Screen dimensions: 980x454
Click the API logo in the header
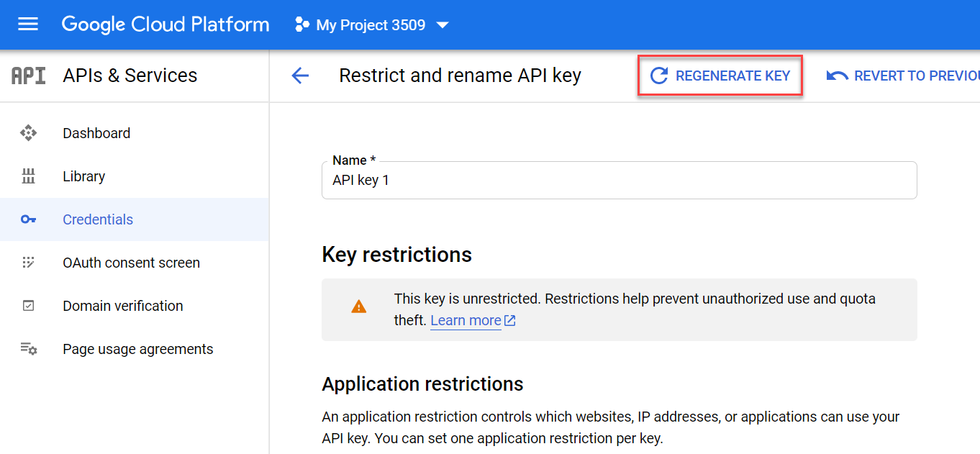click(27, 75)
